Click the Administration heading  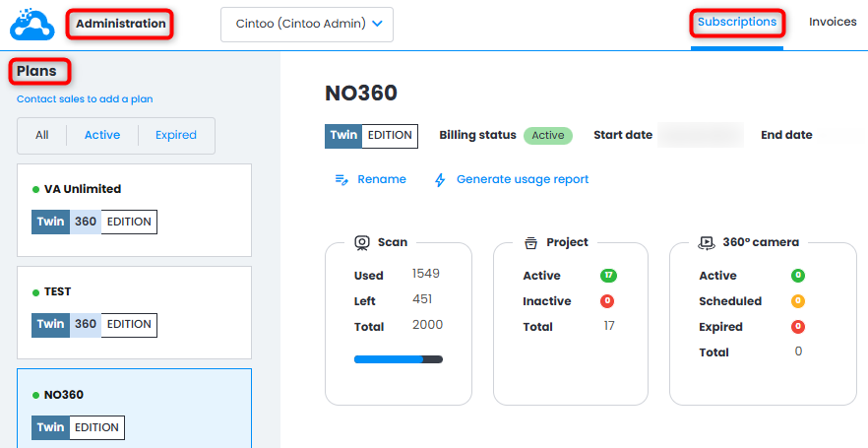coord(121,24)
